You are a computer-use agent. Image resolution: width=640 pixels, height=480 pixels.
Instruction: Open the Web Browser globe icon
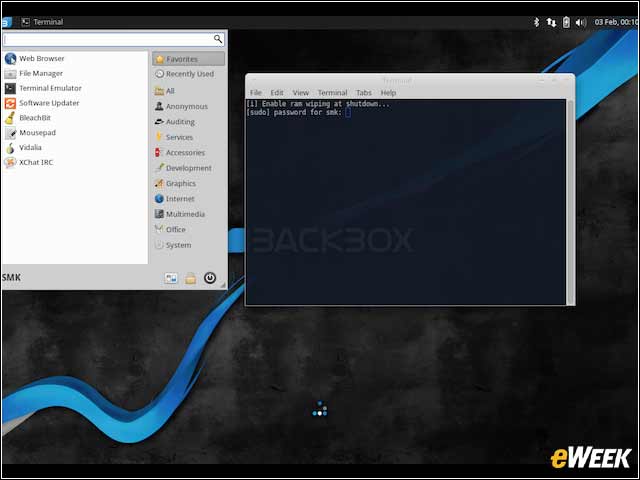pos(10,58)
